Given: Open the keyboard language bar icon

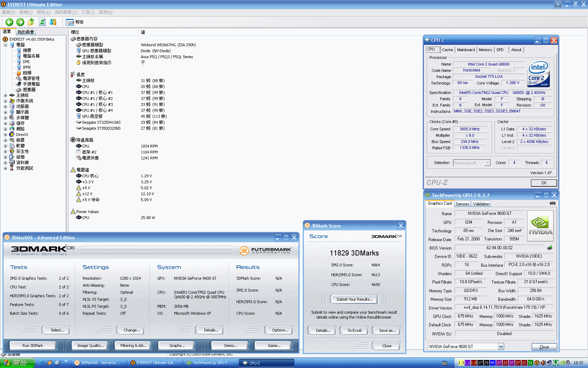Looking at the screenshot, I should 444,363.
